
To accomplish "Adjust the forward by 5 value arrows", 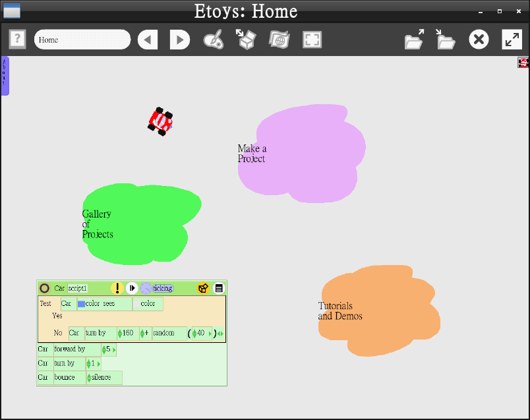I will 103,349.
